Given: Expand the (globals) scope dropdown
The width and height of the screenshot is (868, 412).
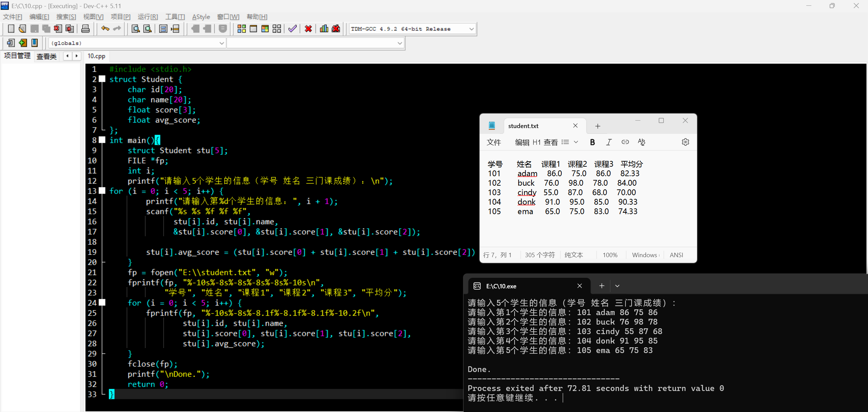Looking at the screenshot, I should point(221,43).
